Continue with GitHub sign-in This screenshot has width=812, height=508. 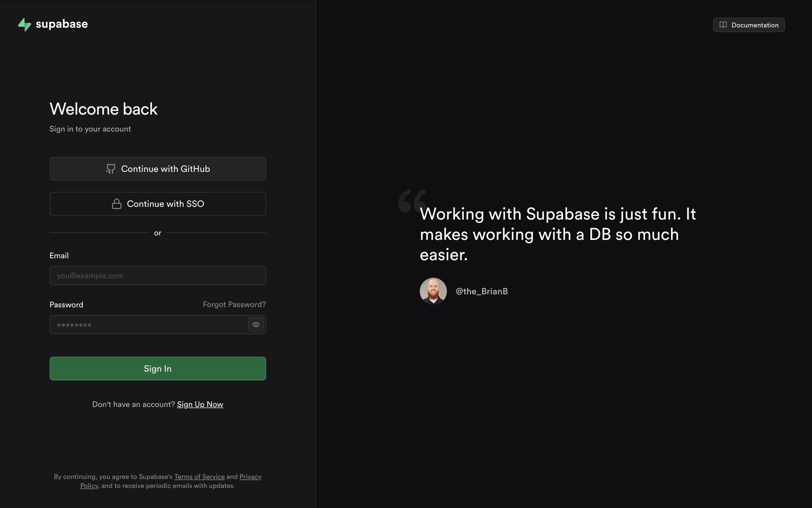158,169
